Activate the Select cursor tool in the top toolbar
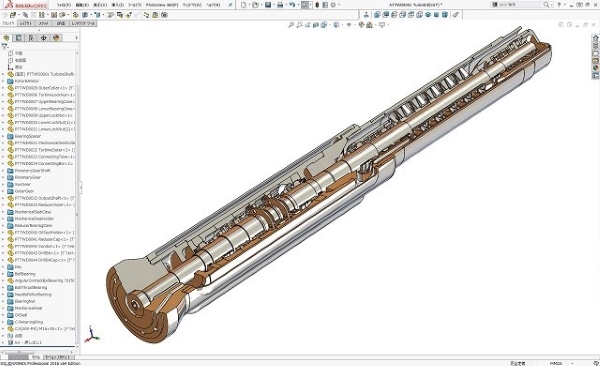The height and width of the screenshot is (366, 600). point(305,5)
